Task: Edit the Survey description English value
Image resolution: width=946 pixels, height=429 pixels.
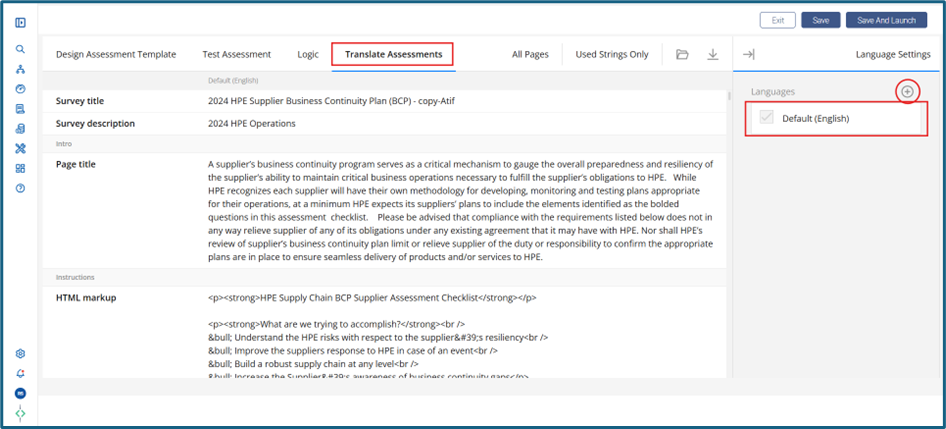Action: click(252, 123)
